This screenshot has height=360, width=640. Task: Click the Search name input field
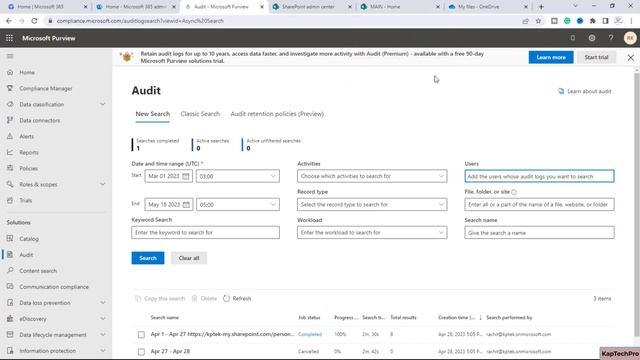[x=539, y=233]
